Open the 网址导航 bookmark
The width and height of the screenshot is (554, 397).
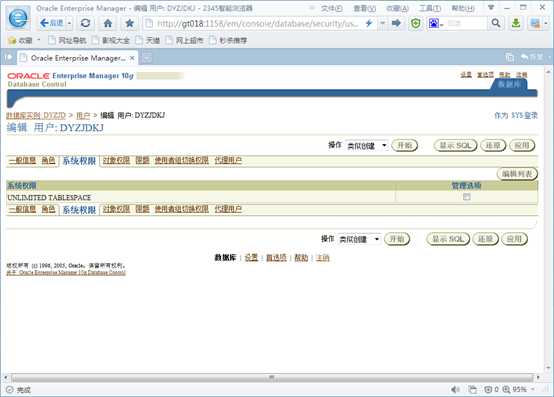coord(67,41)
